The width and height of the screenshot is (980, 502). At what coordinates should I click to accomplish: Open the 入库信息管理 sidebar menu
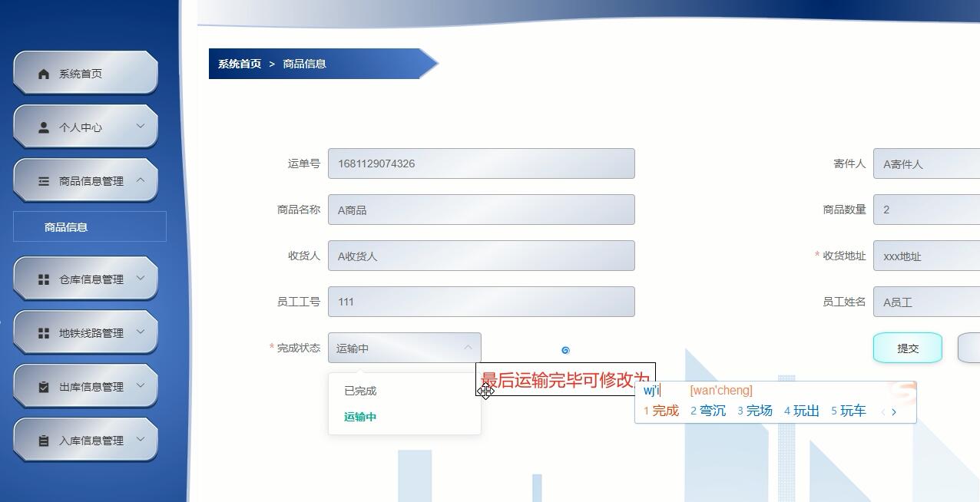pyautogui.click(x=85, y=440)
